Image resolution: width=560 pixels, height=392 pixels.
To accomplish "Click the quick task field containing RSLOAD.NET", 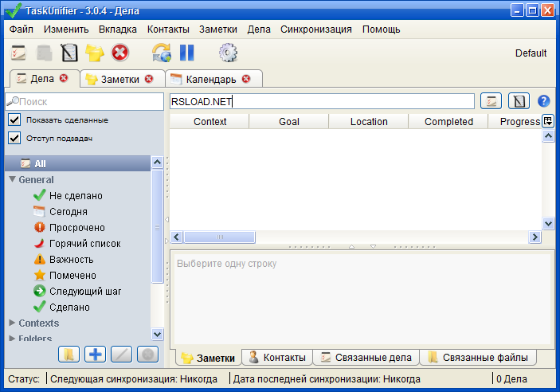I will click(x=322, y=101).
